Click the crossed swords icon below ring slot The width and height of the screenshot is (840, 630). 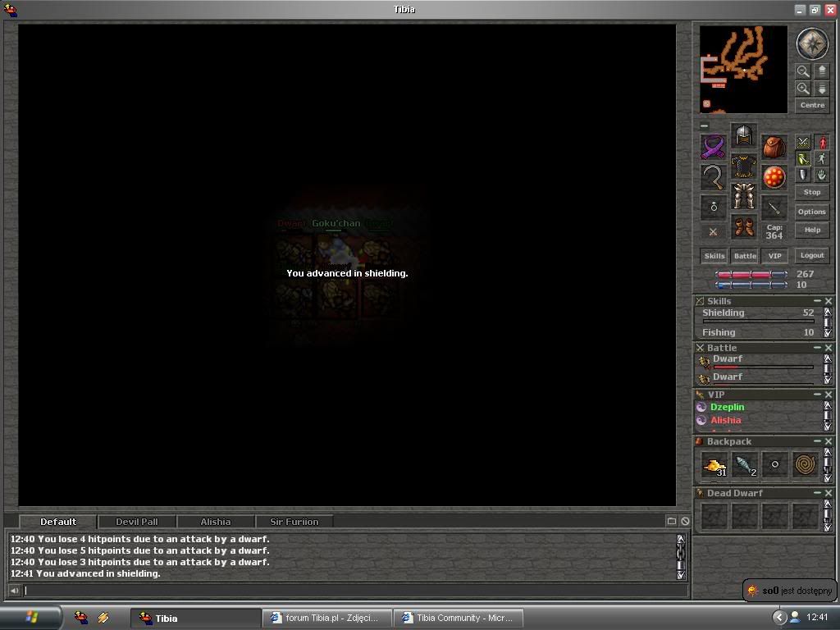click(713, 232)
